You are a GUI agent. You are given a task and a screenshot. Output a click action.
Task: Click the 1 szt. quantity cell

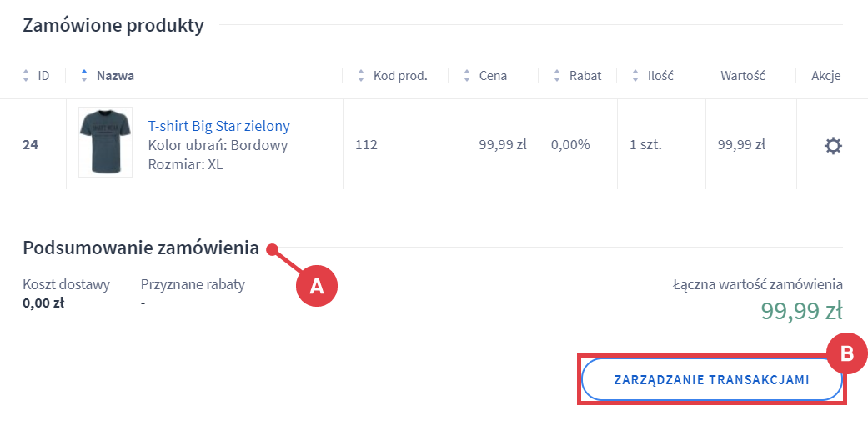[645, 145]
